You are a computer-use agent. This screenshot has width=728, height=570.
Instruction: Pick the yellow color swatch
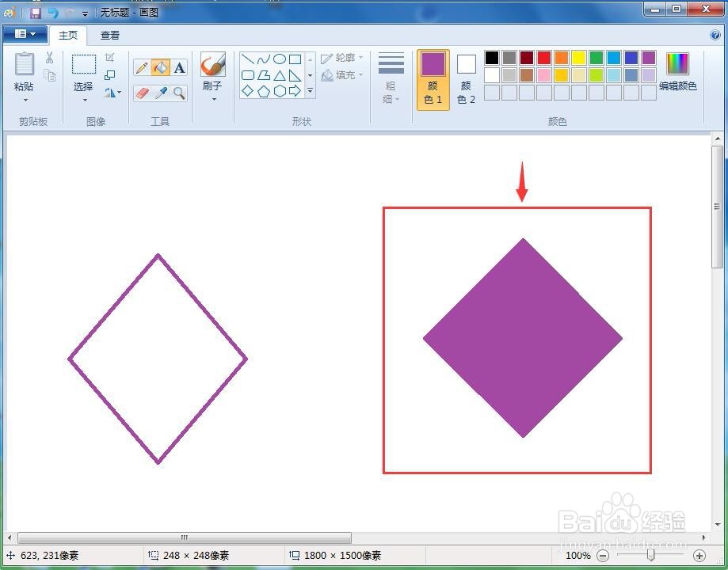pyautogui.click(x=579, y=58)
